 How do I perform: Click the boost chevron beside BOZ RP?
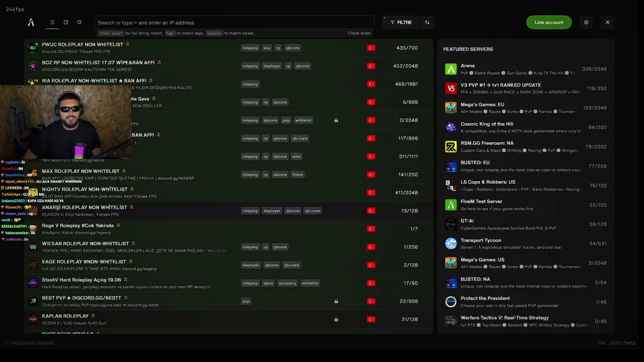coord(159,62)
